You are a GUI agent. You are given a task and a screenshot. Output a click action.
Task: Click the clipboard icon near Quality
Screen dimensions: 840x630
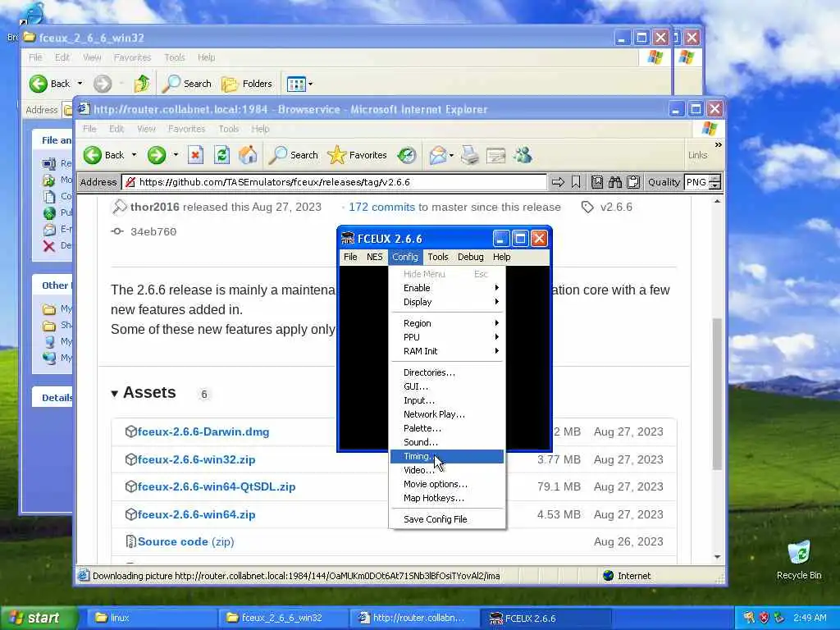(x=633, y=182)
